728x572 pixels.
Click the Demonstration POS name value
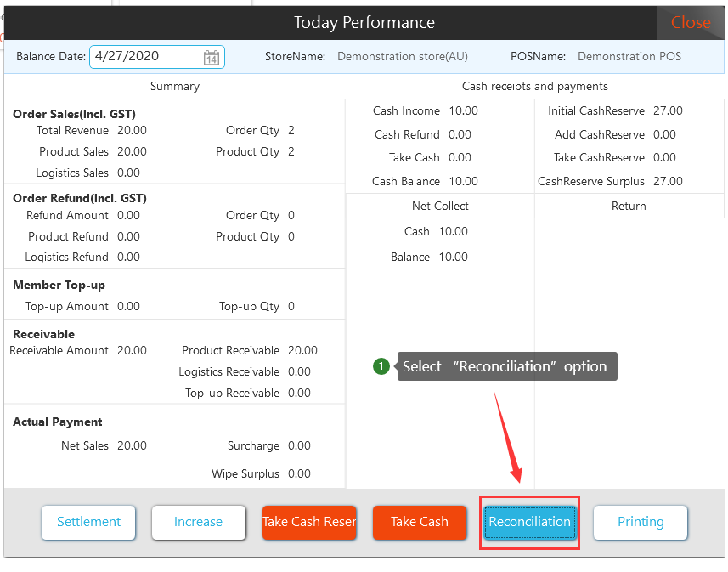tap(629, 57)
